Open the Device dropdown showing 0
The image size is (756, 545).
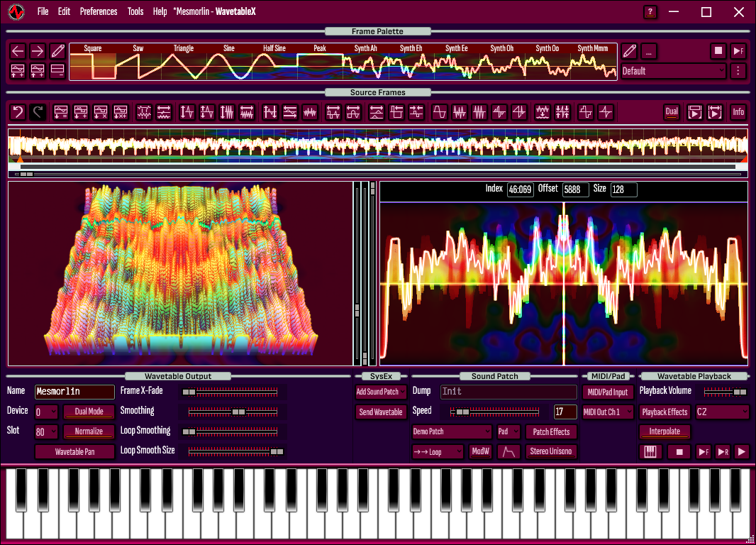(46, 412)
